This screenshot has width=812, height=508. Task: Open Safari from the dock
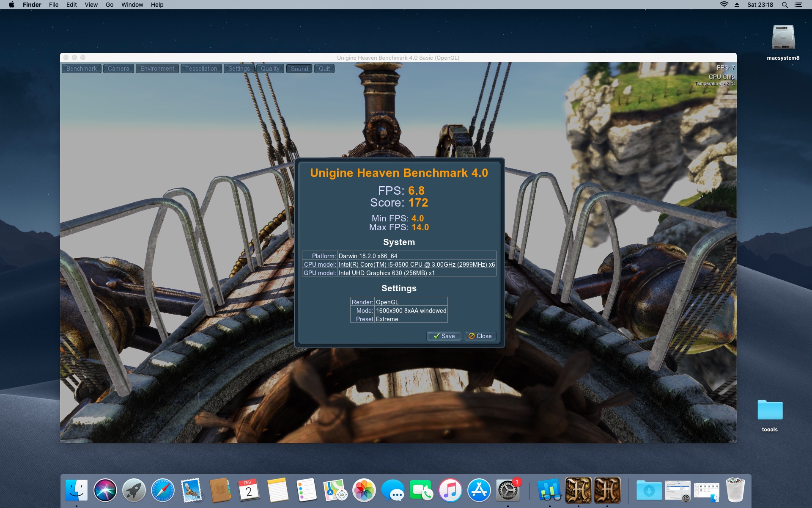tap(163, 491)
